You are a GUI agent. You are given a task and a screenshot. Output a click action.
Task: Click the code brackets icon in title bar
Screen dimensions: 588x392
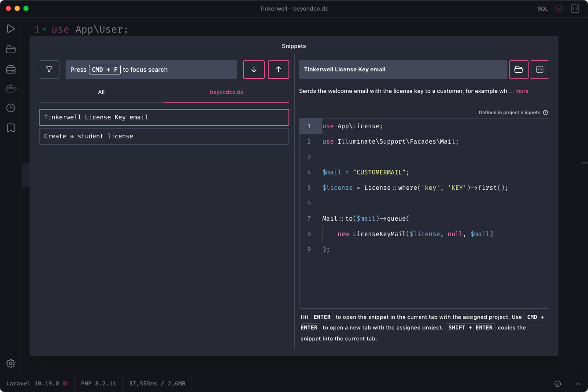(x=575, y=8)
